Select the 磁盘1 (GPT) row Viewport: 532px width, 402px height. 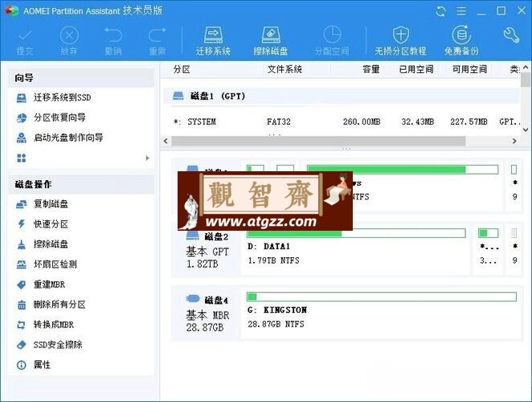342,96
